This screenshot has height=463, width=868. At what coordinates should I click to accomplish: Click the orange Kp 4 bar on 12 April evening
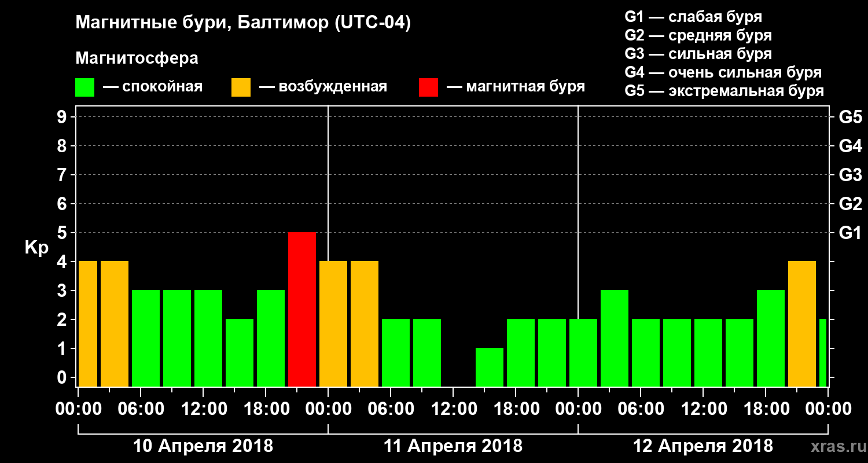[x=802, y=324]
